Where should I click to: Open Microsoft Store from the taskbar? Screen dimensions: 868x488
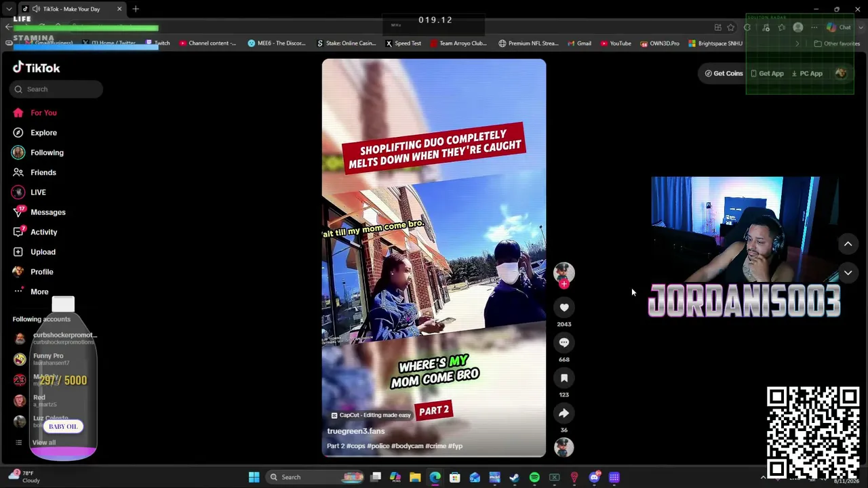[x=455, y=477]
